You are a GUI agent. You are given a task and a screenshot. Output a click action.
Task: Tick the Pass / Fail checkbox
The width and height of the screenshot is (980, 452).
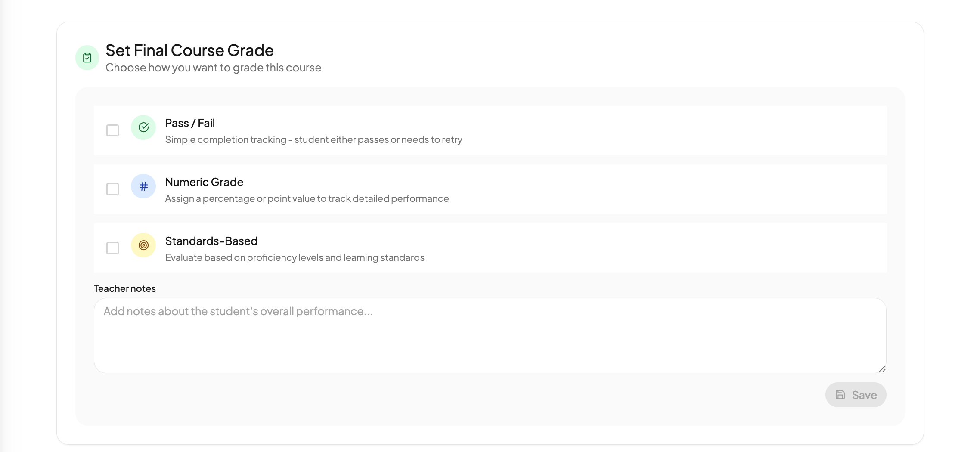pos(112,130)
